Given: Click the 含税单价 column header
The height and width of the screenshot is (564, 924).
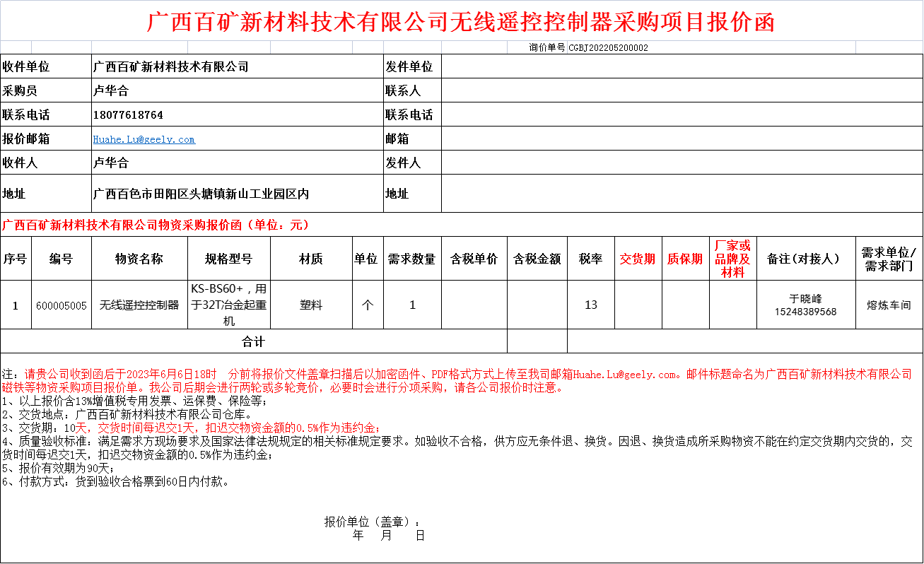Looking at the screenshot, I should [474, 259].
